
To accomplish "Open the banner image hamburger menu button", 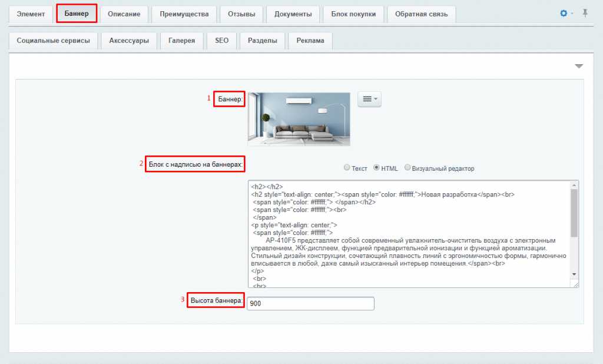I will 369,99.
